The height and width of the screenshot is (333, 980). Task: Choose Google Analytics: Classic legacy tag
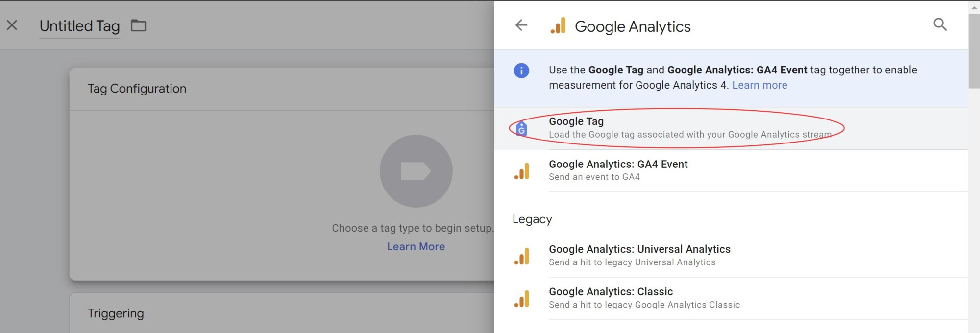[x=731, y=298]
